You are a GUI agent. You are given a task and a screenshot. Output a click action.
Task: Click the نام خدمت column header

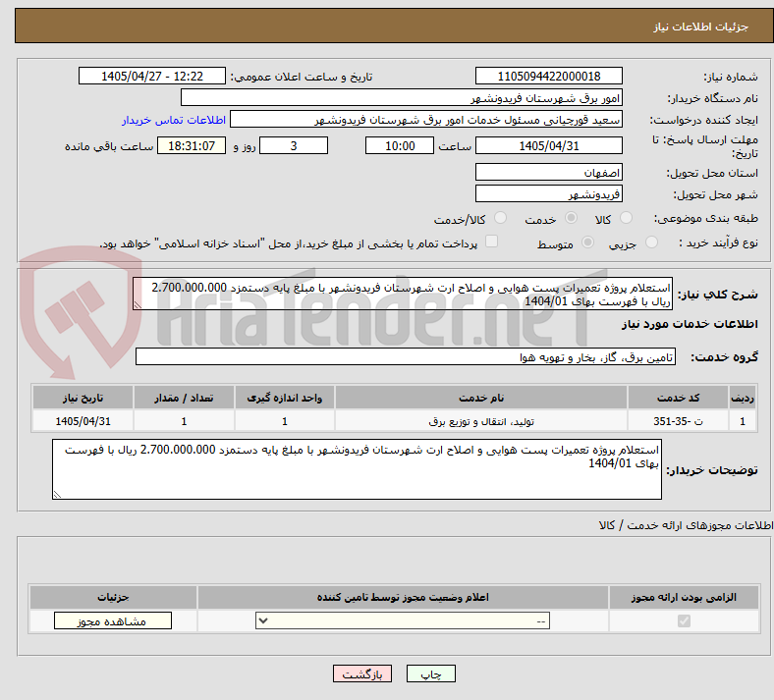pos(481,398)
